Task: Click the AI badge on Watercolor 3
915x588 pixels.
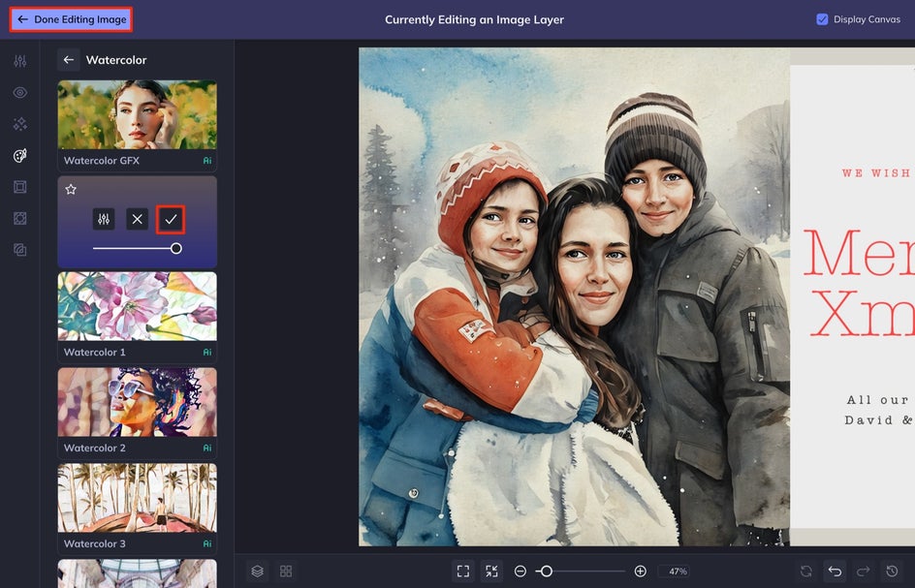Action: click(x=207, y=543)
